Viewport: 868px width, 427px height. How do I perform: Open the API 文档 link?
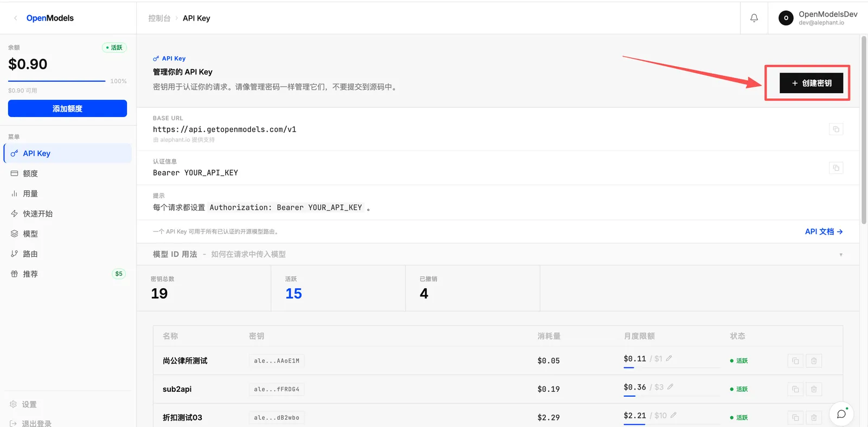pyautogui.click(x=824, y=231)
